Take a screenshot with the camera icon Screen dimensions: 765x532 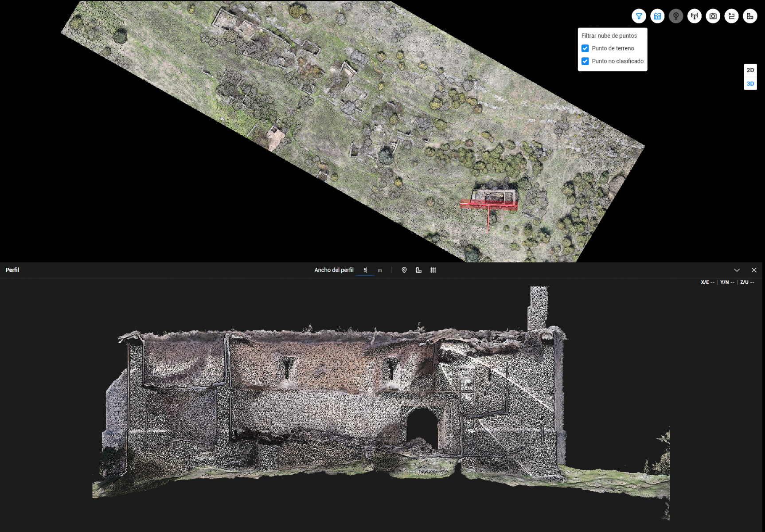tap(713, 16)
